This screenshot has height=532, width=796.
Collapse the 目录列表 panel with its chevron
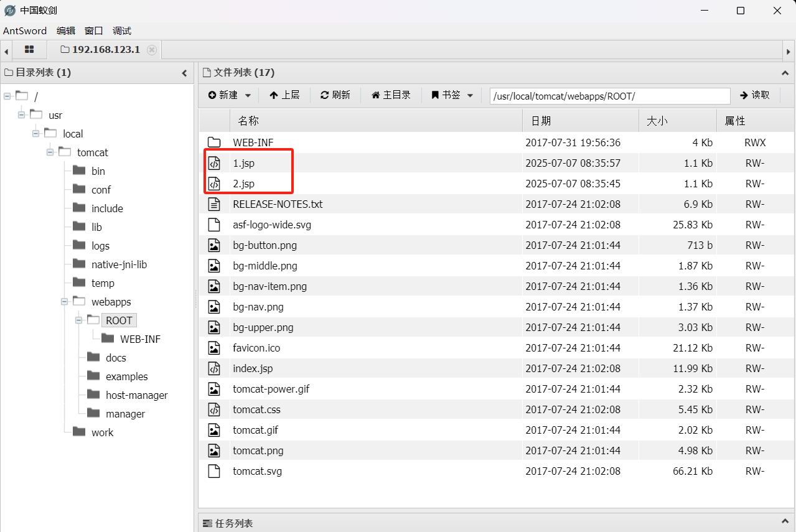[x=184, y=73]
